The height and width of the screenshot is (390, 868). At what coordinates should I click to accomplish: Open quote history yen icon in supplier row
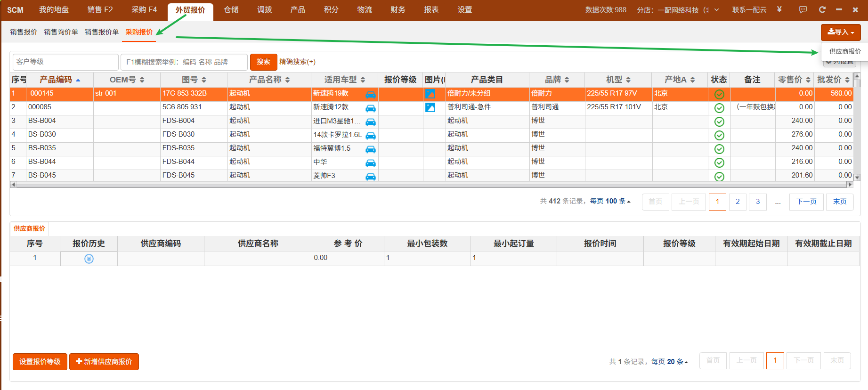[x=89, y=259]
